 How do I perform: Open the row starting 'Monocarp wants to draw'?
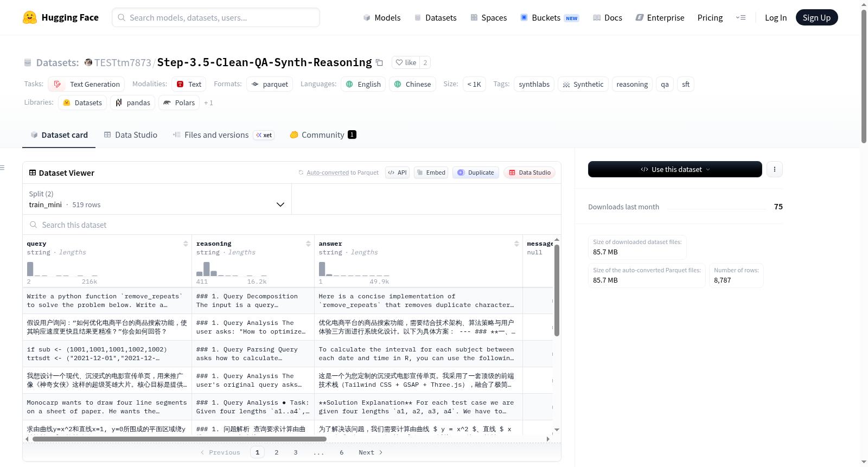pos(288,407)
